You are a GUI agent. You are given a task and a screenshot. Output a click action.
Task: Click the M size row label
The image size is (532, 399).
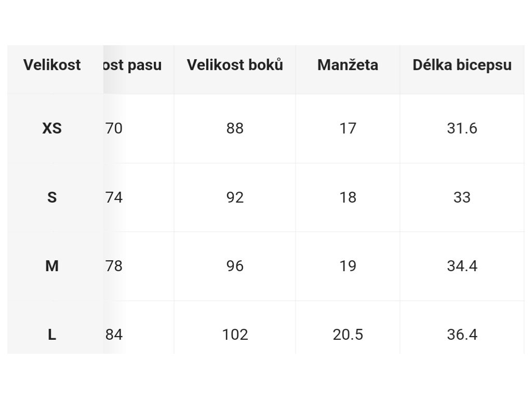point(52,266)
